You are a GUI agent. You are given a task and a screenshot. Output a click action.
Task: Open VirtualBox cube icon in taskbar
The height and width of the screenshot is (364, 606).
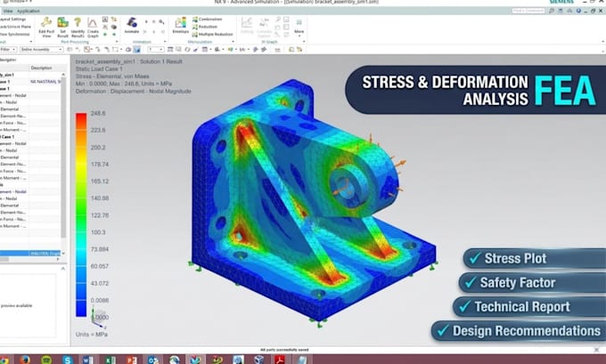[x=259, y=360]
